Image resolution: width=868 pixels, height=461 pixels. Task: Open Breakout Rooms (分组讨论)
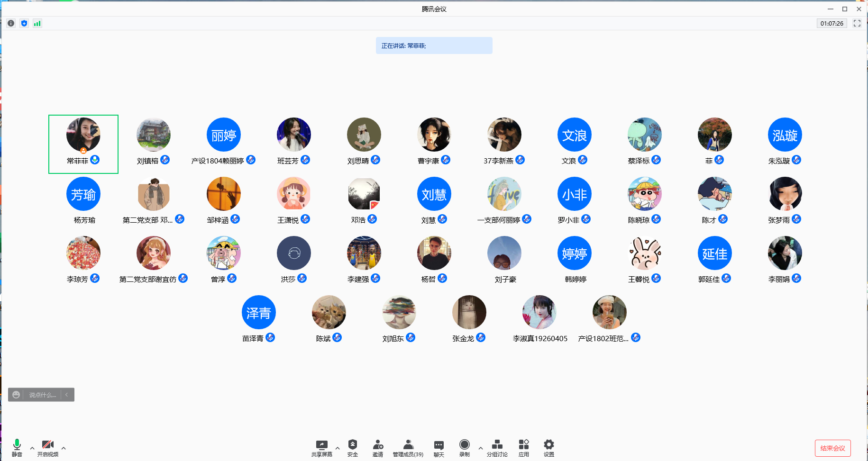[x=497, y=447]
